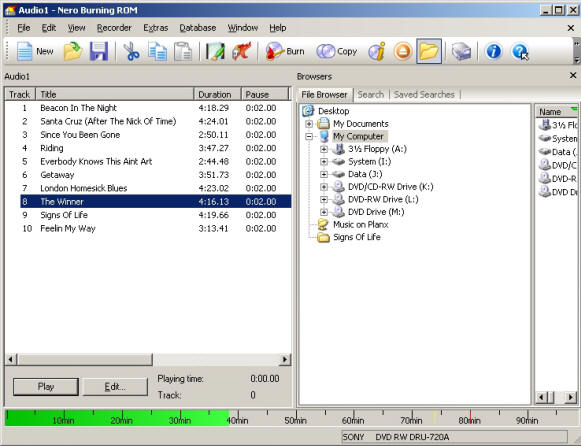Select track "London Homesick Blues"
Screen dimensions: 581x446
83,188
